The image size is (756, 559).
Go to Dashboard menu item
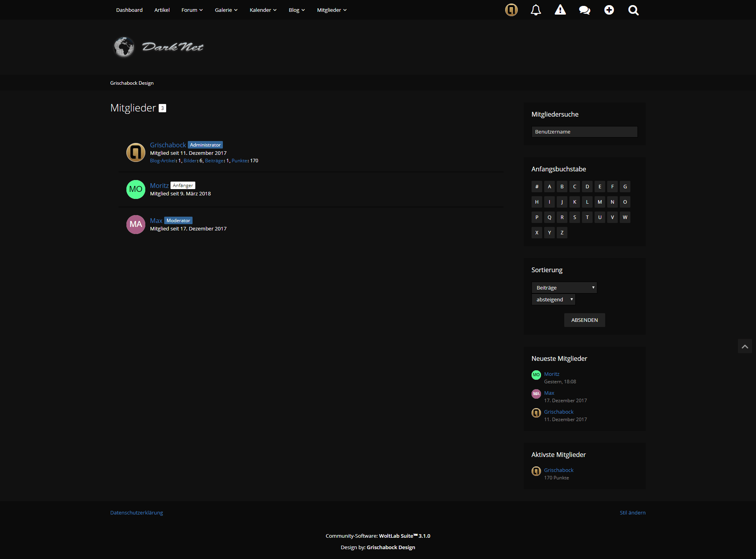click(x=129, y=10)
